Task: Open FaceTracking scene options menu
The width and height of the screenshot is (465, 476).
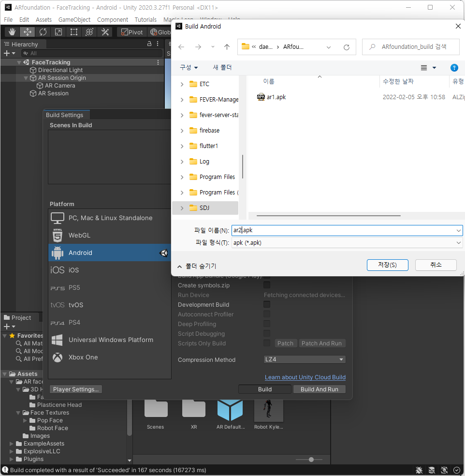Action: coord(158,62)
